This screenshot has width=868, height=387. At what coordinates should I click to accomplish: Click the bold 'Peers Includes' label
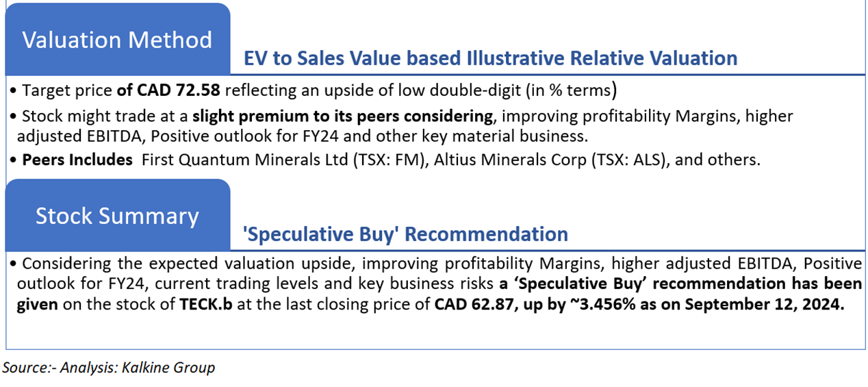coord(78,160)
